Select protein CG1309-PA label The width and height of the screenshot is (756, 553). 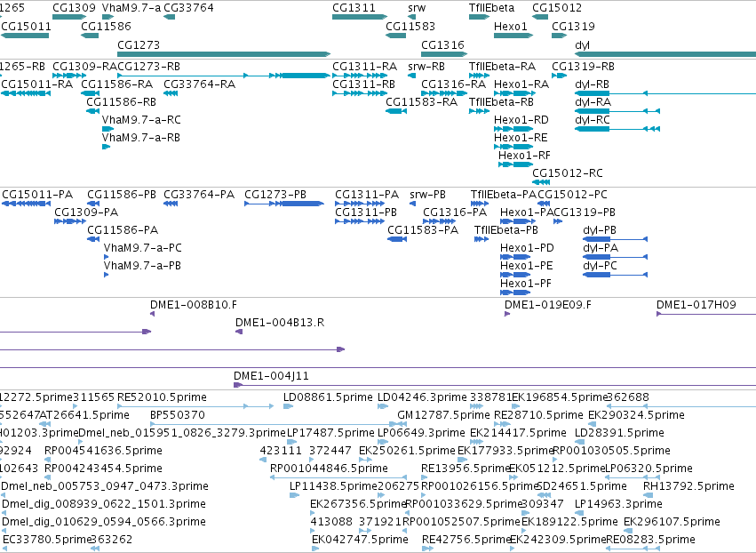[x=86, y=212]
